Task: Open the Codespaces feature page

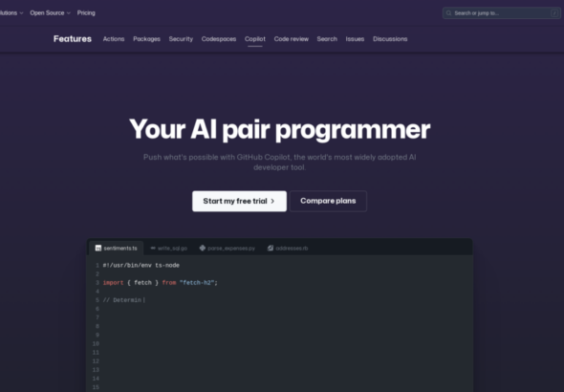Action: 219,39
